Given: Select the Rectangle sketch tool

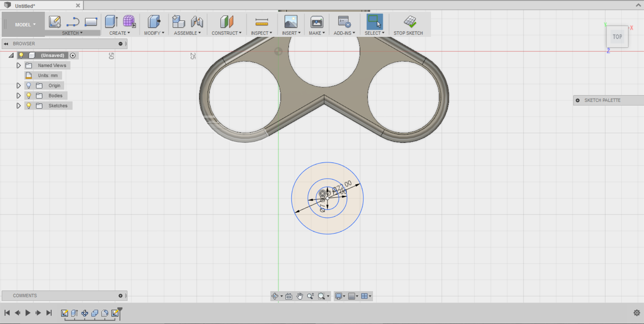Looking at the screenshot, I should 91,22.
